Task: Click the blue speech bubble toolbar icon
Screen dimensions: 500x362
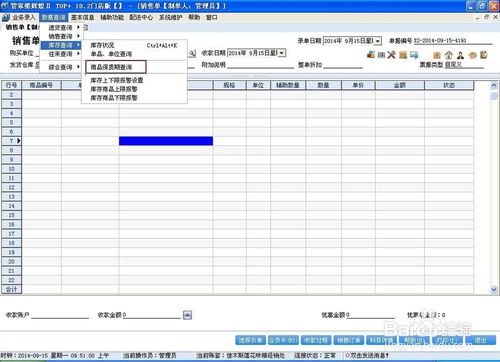Action: click(414, 55)
